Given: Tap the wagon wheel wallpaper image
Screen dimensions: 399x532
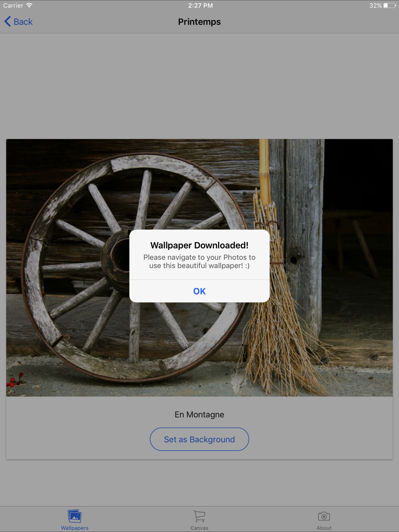Looking at the screenshot, I should pos(199,268).
